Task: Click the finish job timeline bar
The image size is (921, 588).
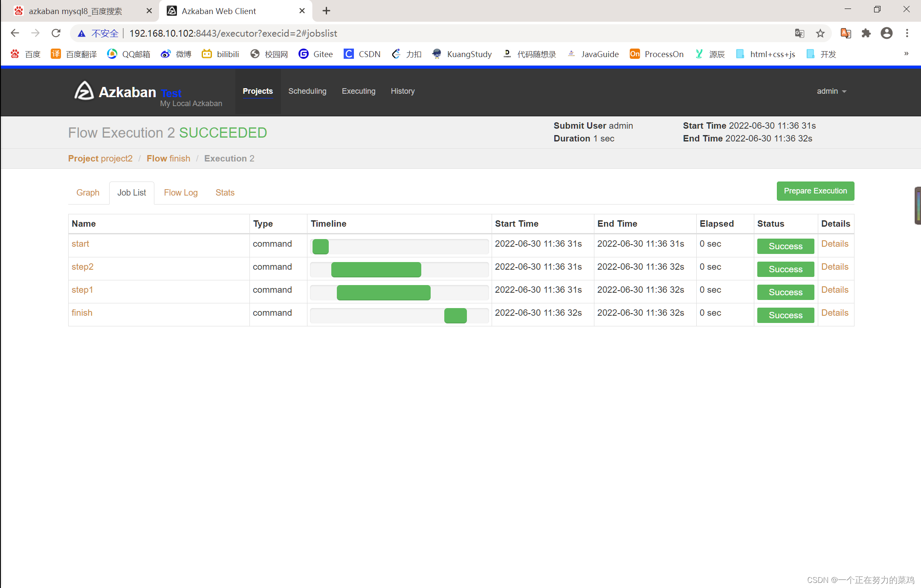Action: pos(455,315)
